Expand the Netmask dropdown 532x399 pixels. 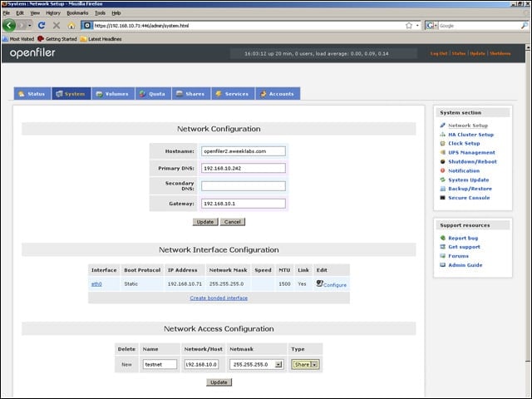pos(278,364)
